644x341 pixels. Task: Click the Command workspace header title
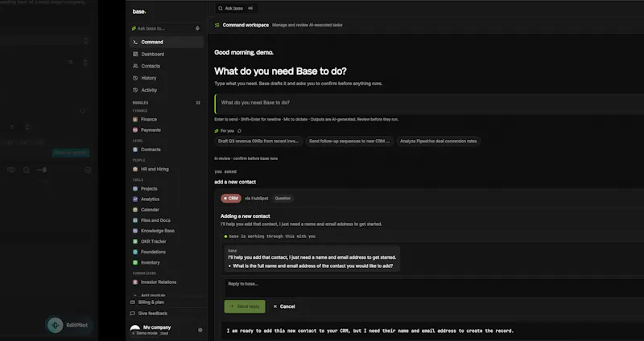click(x=246, y=25)
